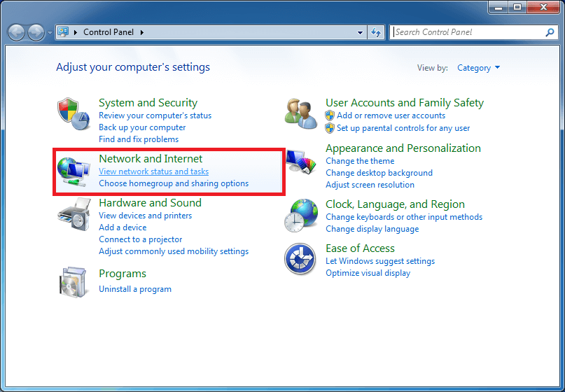Click the Network and Internet globe icon
This screenshot has width=565, height=392.
click(74, 172)
